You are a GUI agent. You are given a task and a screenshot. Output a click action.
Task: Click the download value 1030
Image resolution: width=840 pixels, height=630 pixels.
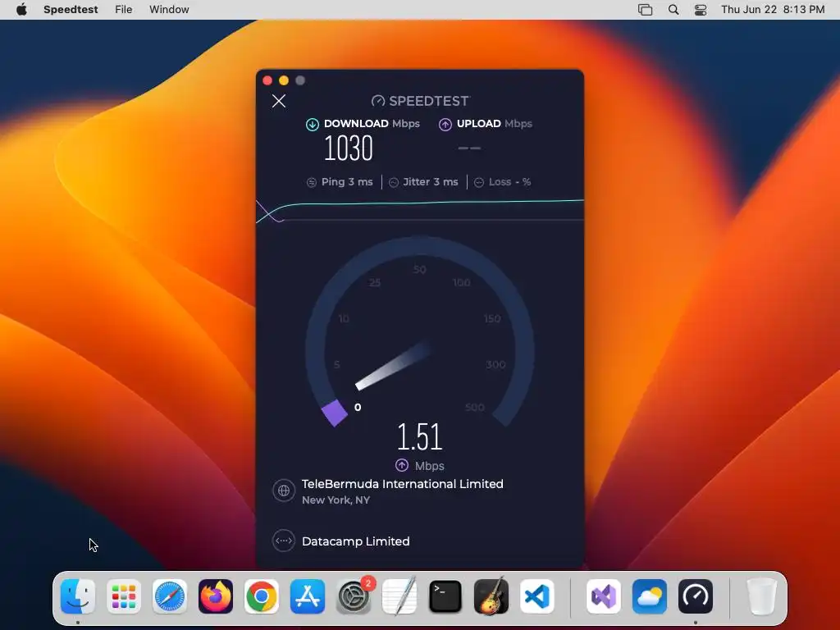pyautogui.click(x=348, y=148)
